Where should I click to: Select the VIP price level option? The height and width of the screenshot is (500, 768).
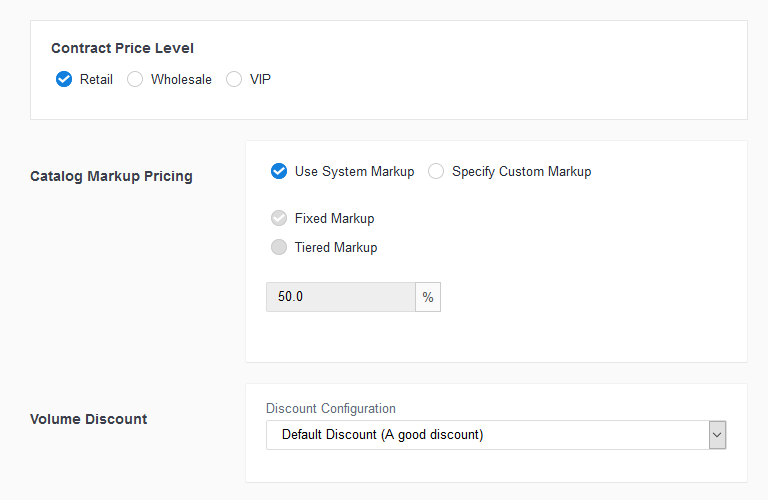(234, 79)
